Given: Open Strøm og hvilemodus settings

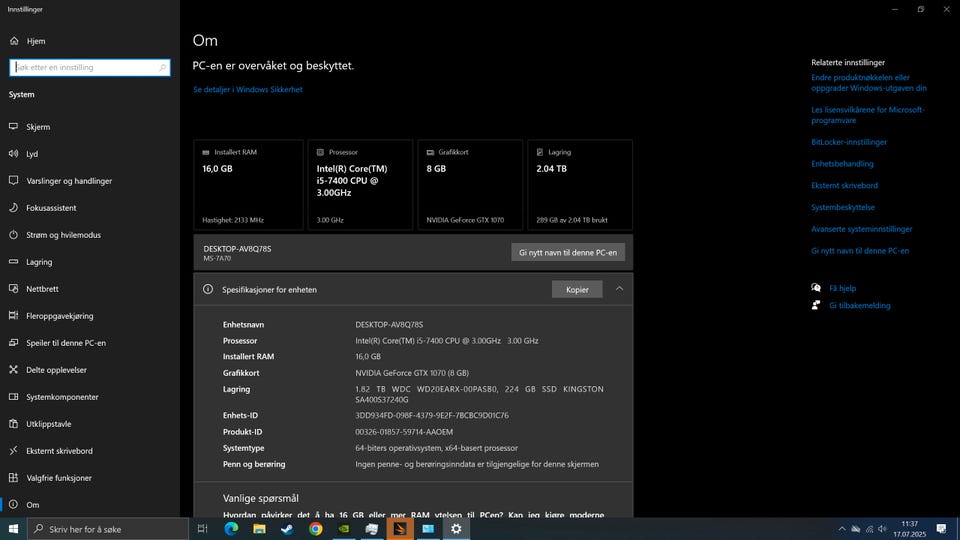Looking at the screenshot, I should pyautogui.click(x=63, y=235).
